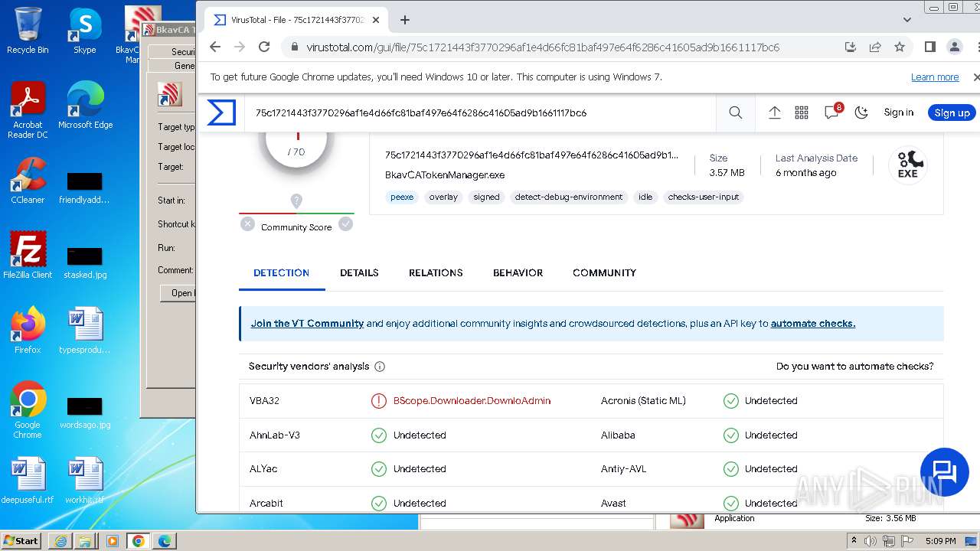Open Chrome side panel icon
The image size is (980, 551).
[930, 47]
